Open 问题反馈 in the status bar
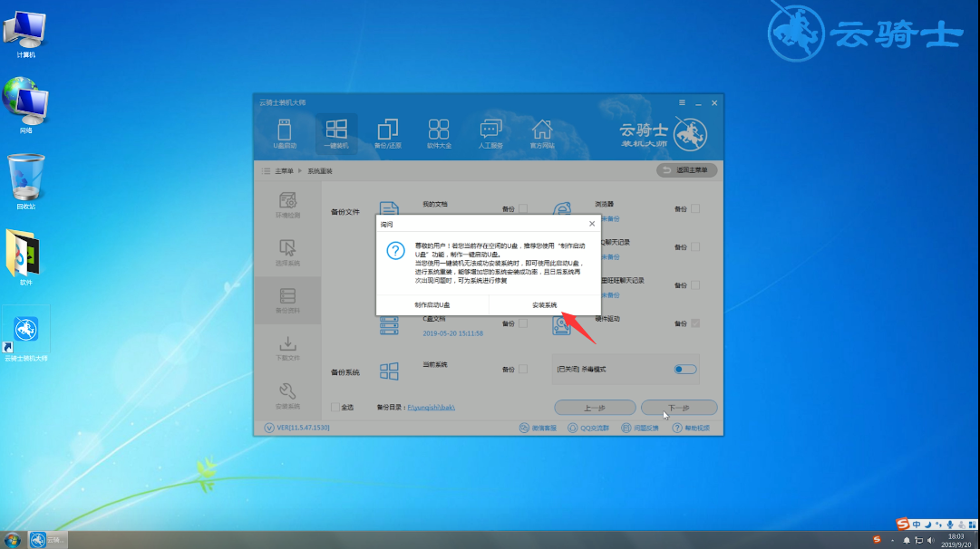 pos(640,428)
